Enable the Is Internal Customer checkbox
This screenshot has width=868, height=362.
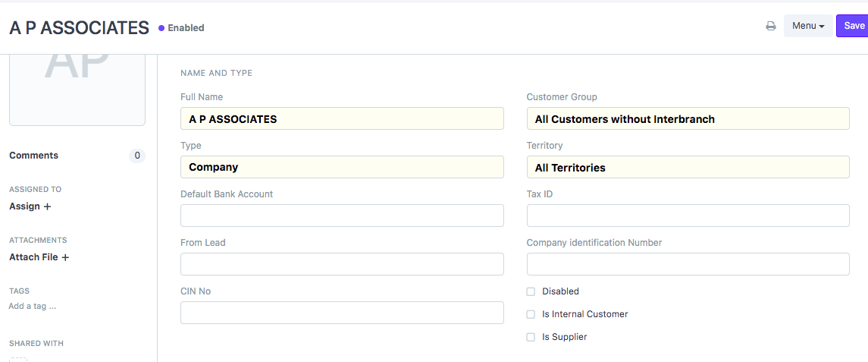531,314
